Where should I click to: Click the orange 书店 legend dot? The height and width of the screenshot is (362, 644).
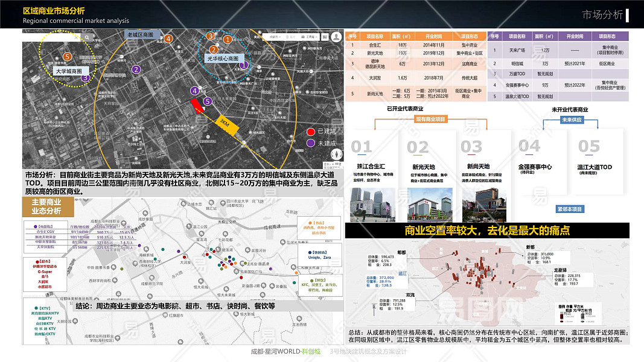coord(310,223)
